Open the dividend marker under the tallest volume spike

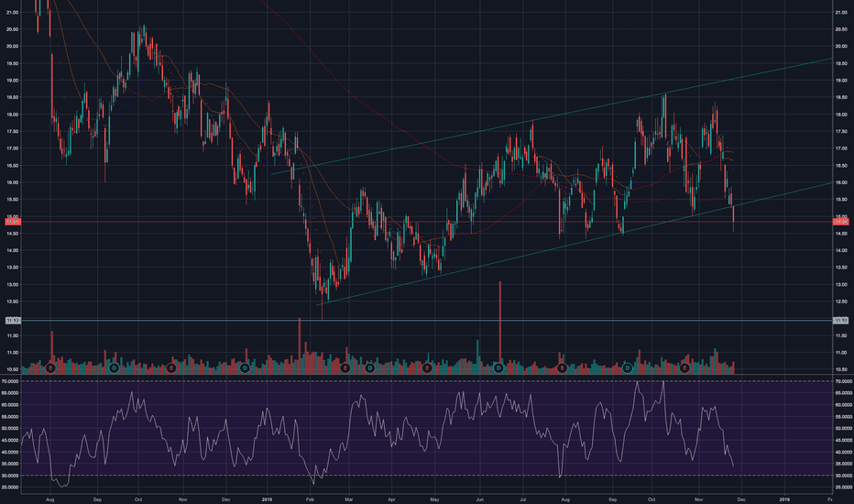[x=498, y=368]
